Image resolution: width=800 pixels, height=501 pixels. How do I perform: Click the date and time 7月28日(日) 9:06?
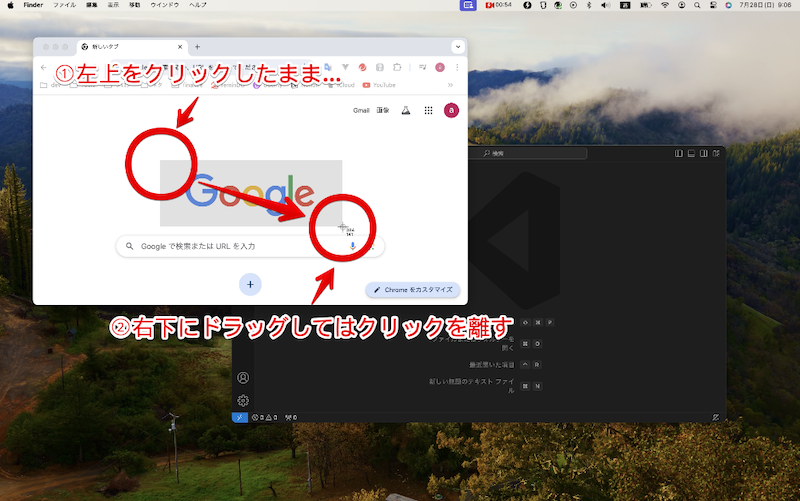(765, 5)
